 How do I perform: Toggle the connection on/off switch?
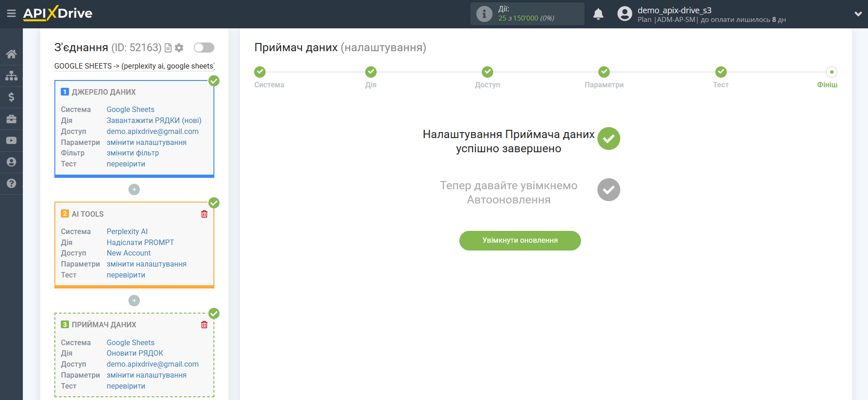tap(204, 48)
